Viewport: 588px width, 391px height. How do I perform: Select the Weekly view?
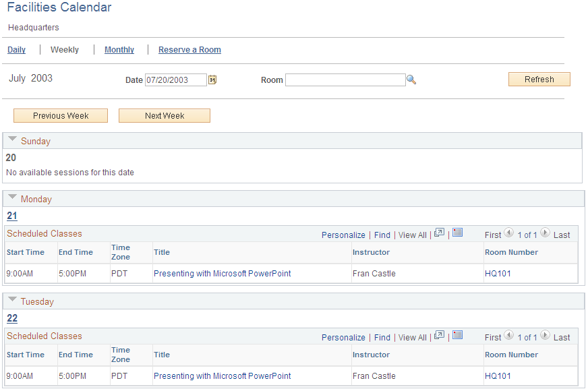point(65,50)
